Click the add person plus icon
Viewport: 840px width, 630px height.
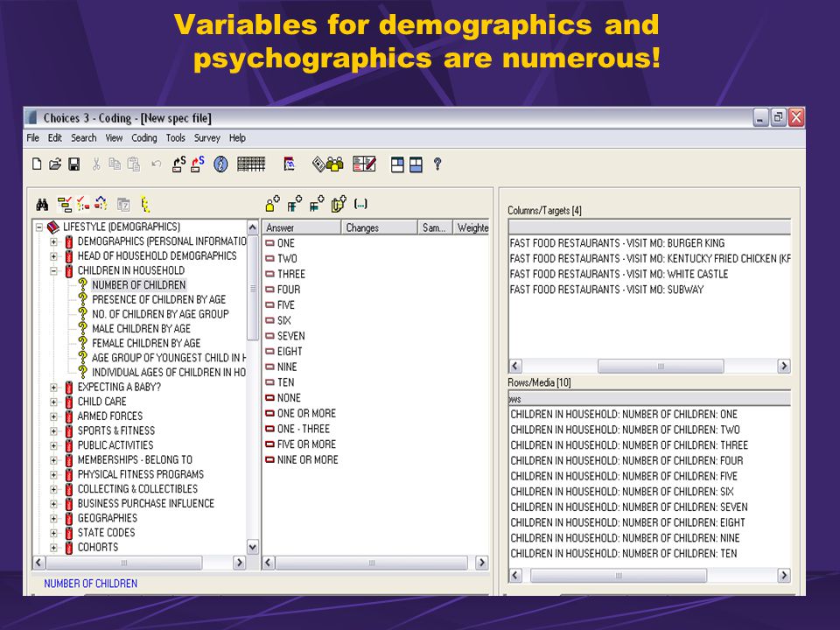[x=273, y=204]
